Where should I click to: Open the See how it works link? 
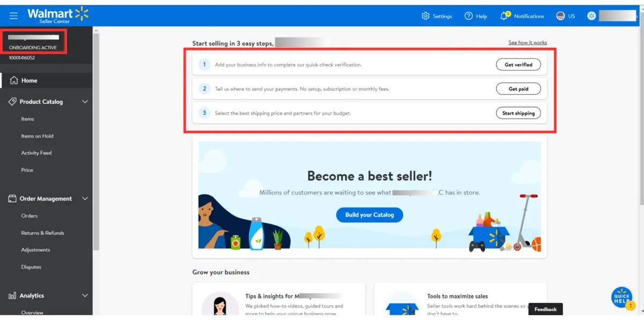(528, 42)
